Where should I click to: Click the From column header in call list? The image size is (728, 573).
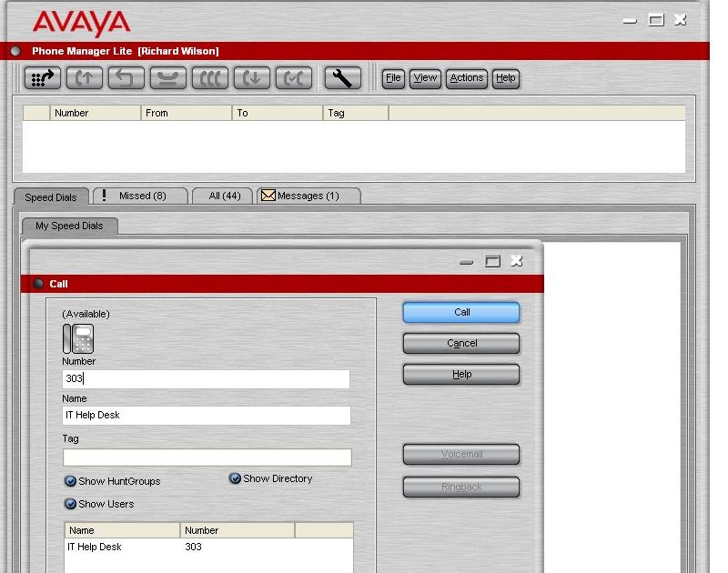pyautogui.click(x=187, y=113)
